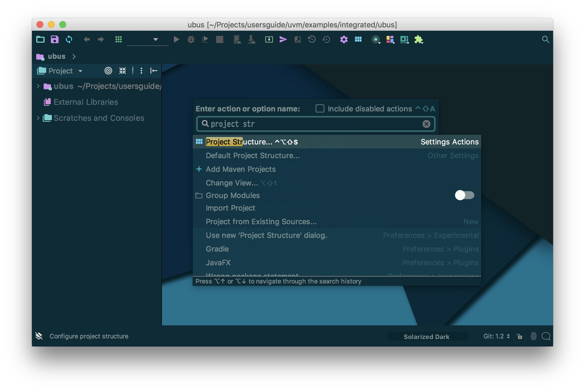Choose Add Maven Projects action
The height and width of the screenshot is (392, 585).
click(241, 169)
